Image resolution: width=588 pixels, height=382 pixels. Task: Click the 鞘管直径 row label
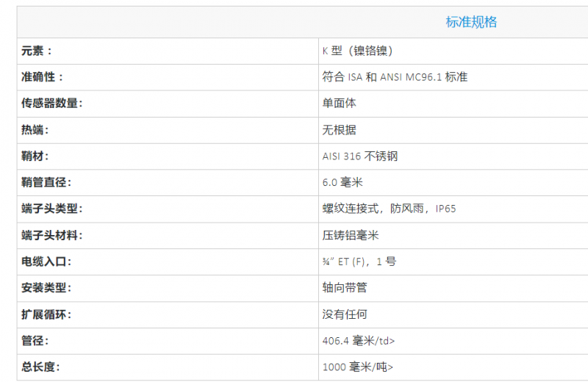(47, 183)
